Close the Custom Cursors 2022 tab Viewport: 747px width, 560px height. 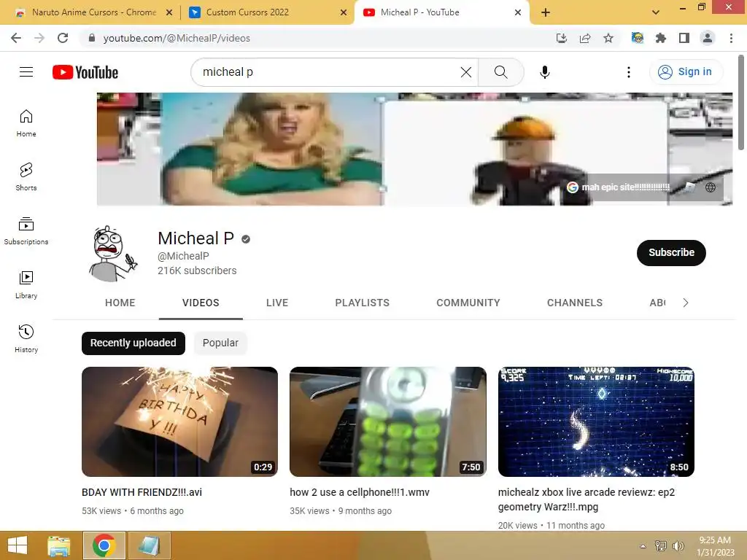344,12
